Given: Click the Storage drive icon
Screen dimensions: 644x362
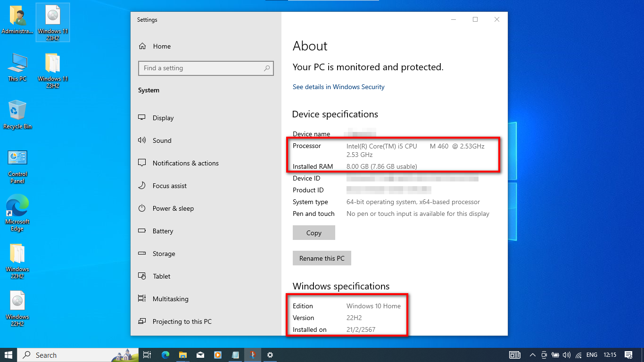Looking at the screenshot, I should (142, 253).
